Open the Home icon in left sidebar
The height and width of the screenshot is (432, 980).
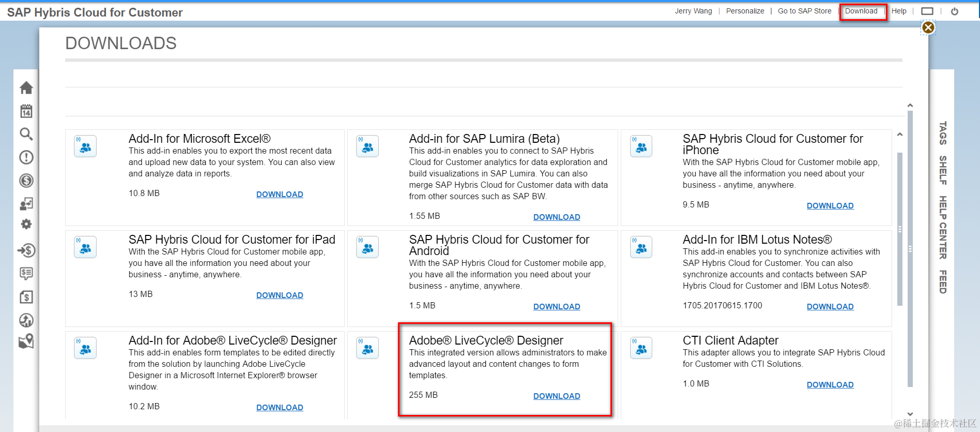point(26,88)
